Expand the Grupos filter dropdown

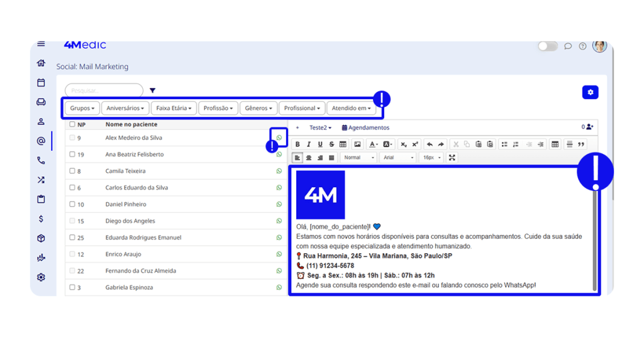tap(82, 108)
